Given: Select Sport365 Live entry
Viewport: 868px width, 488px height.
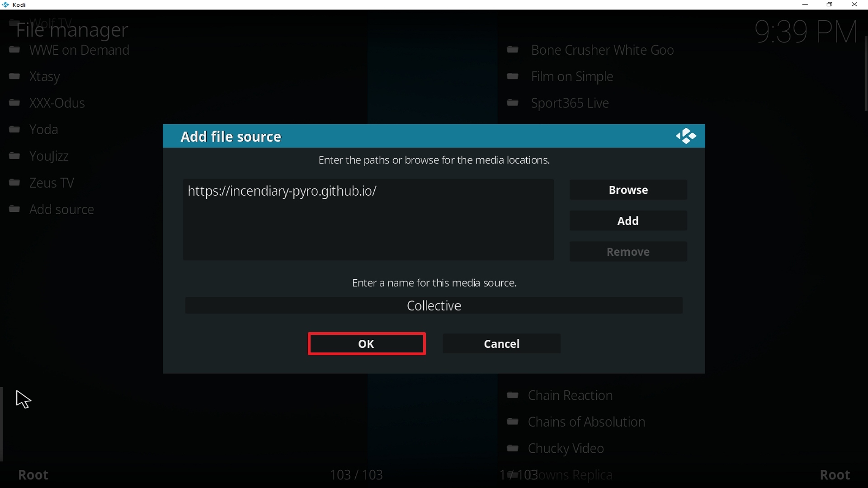Looking at the screenshot, I should pos(570,103).
